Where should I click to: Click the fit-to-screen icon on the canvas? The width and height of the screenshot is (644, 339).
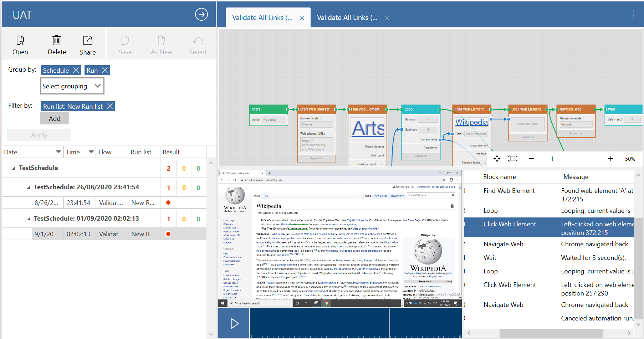[x=512, y=159]
